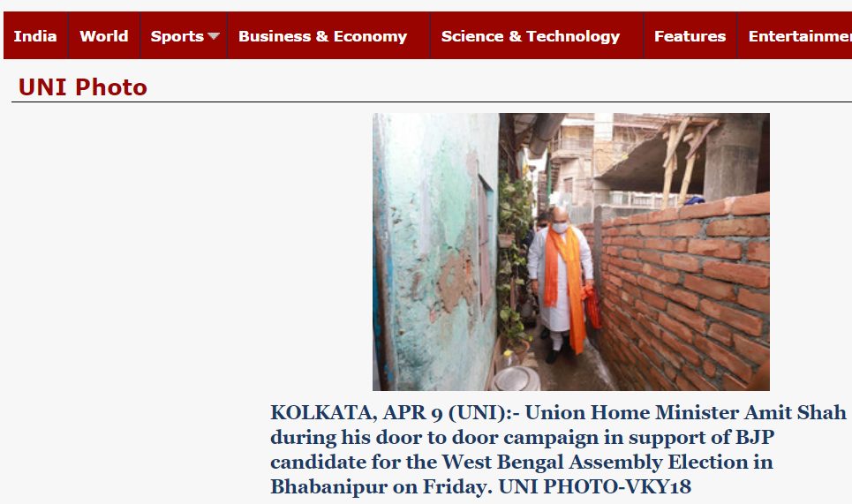Open the Kolkata door-to-door campaign photo
The width and height of the screenshot is (852, 504).
point(571,252)
